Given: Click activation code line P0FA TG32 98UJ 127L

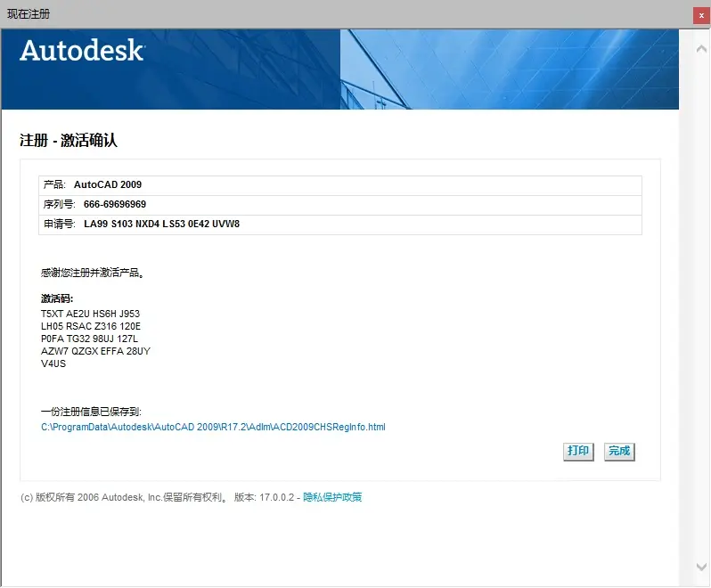Looking at the screenshot, I should click(89, 339).
